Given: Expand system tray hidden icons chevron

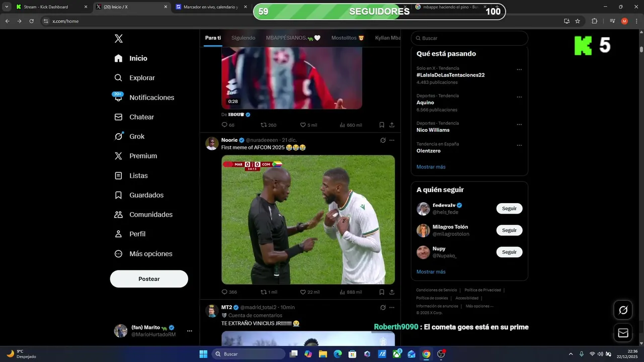Looking at the screenshot, I should pyautogui.click(x=571, y=354).
